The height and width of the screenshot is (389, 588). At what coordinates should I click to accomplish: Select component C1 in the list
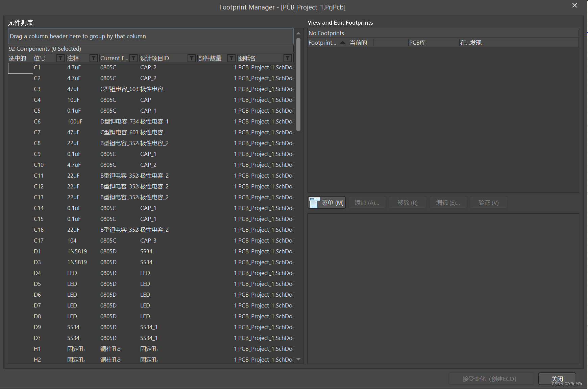pyautogui.click(x=151, y=68)
